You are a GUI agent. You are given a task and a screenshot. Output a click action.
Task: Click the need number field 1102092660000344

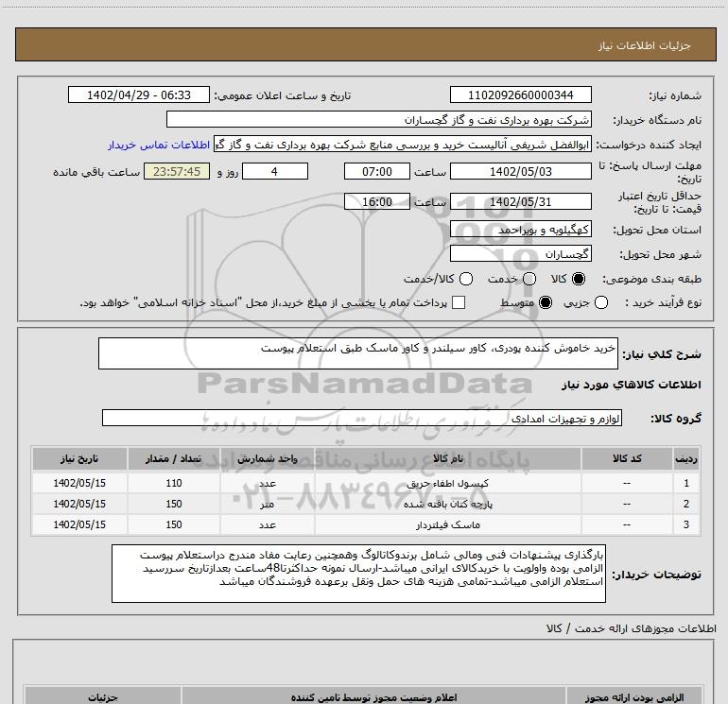coord(520,94)
